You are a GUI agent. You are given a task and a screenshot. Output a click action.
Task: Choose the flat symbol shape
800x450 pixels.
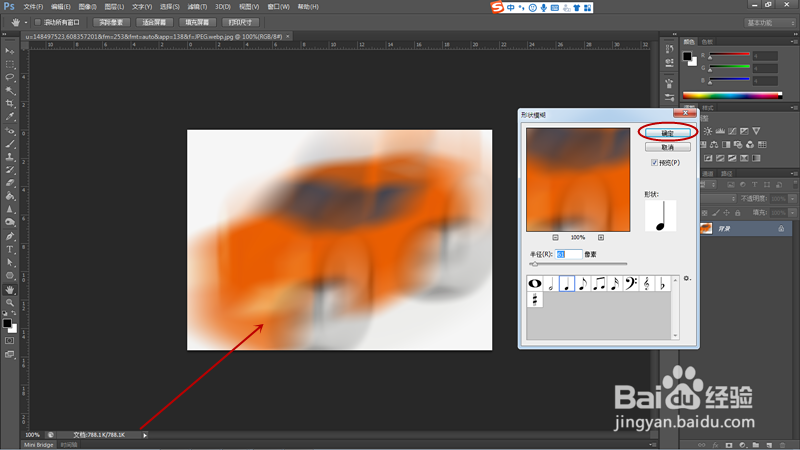coord(662,283)
